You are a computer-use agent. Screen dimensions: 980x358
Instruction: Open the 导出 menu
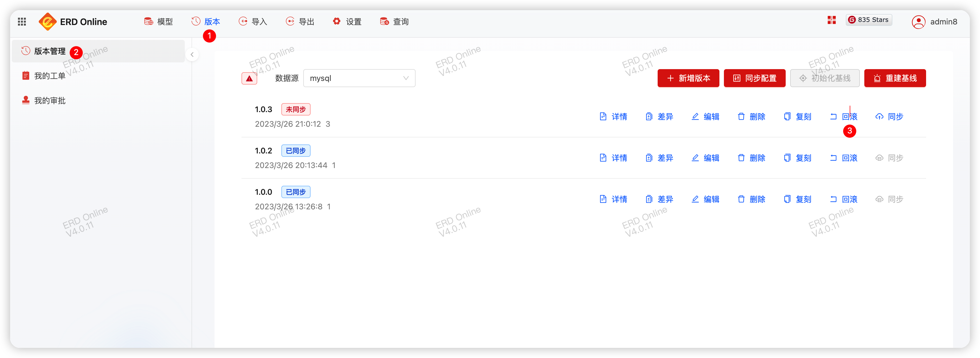coord(300,22)
